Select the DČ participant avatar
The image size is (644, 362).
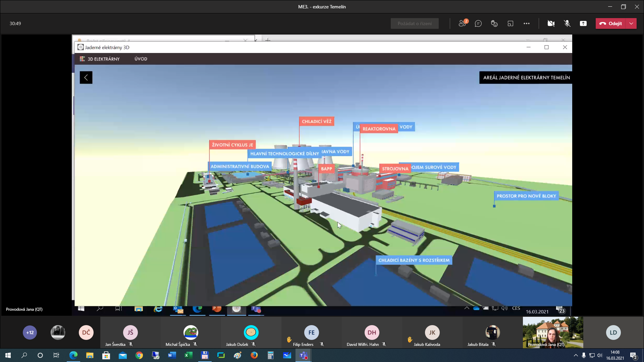(86, 333)
